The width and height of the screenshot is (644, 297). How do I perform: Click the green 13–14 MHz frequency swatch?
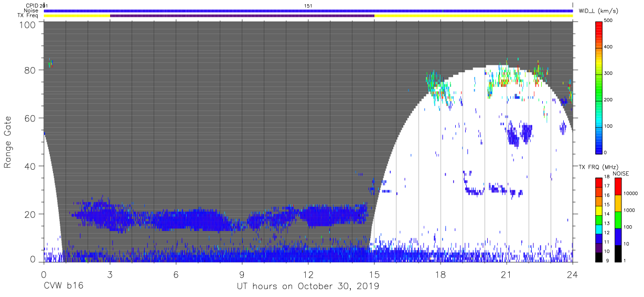click(x=599, y=220)
